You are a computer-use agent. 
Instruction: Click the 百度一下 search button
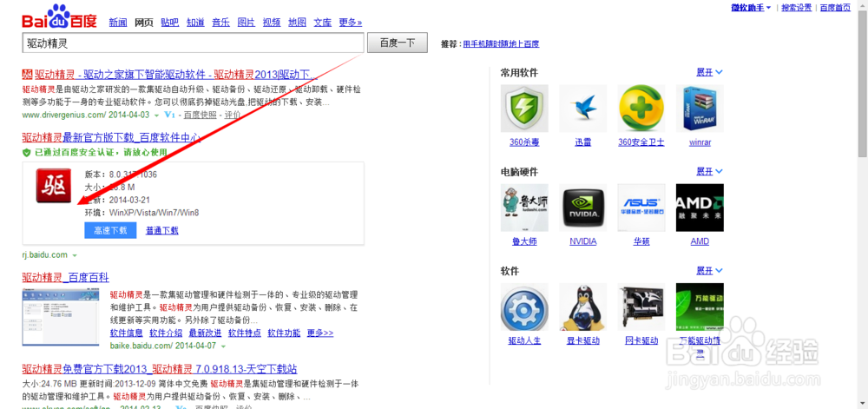pos(398,43)
